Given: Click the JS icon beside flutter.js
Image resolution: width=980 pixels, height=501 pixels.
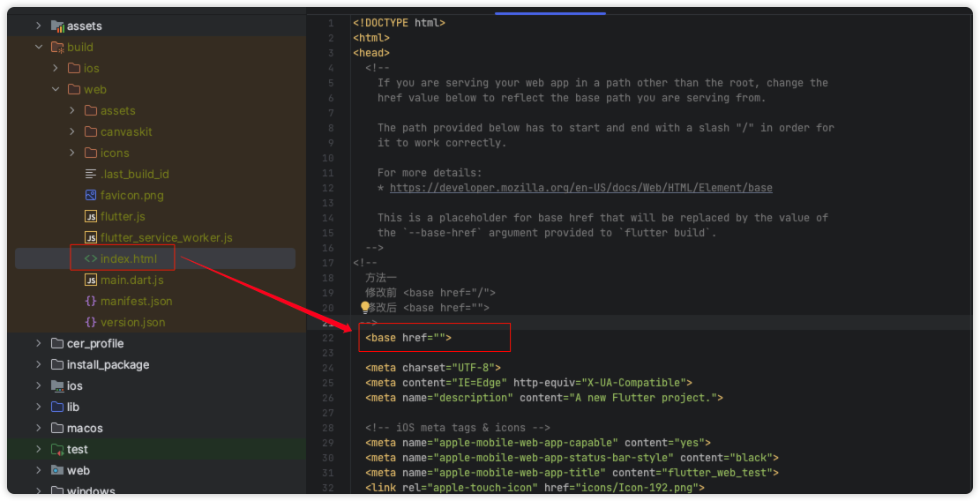Looking at the screenshot, I should point(91,216).
